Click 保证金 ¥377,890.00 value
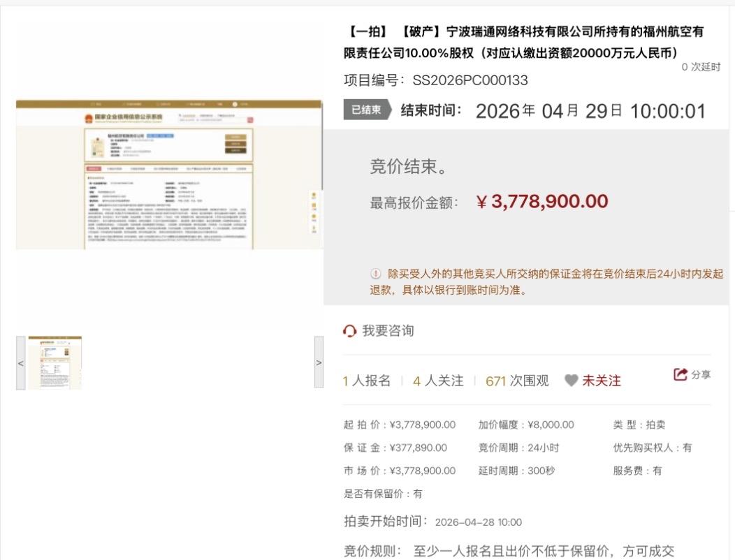Viewport: 735px width, 560px height. (x=418, y=448)
